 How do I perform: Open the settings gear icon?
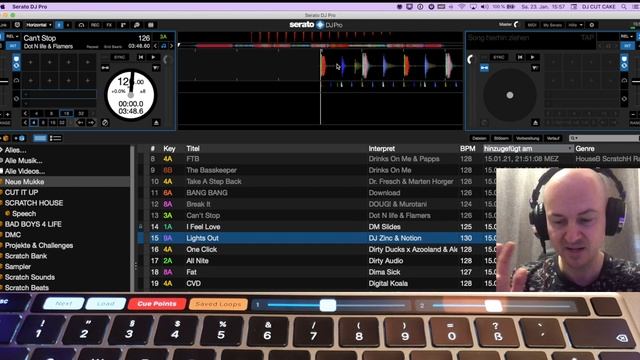coord(592,25)
